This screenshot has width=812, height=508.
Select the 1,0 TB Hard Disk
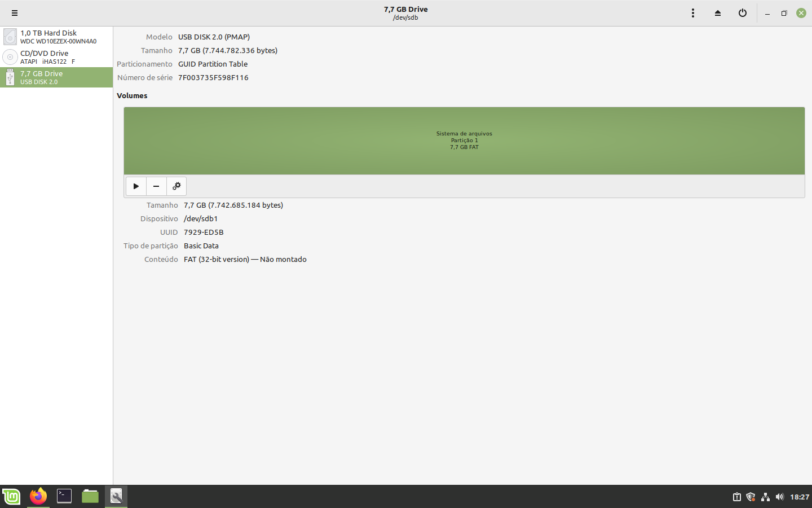tap(56, 37)
